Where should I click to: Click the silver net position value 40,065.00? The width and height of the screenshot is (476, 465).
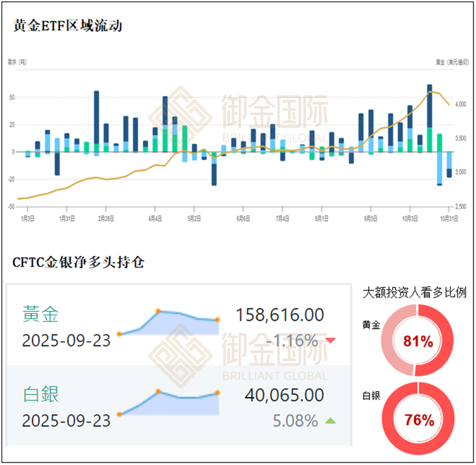coord(284,395)
